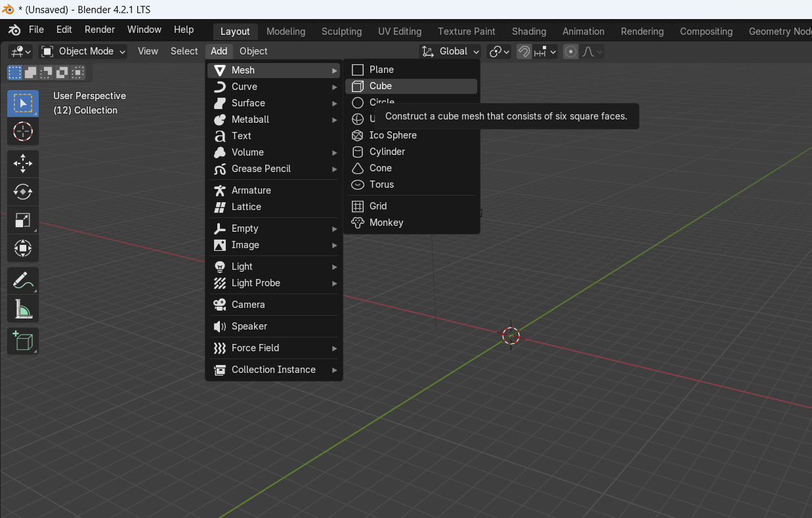Select the Select Box tool

pos(23,104)
